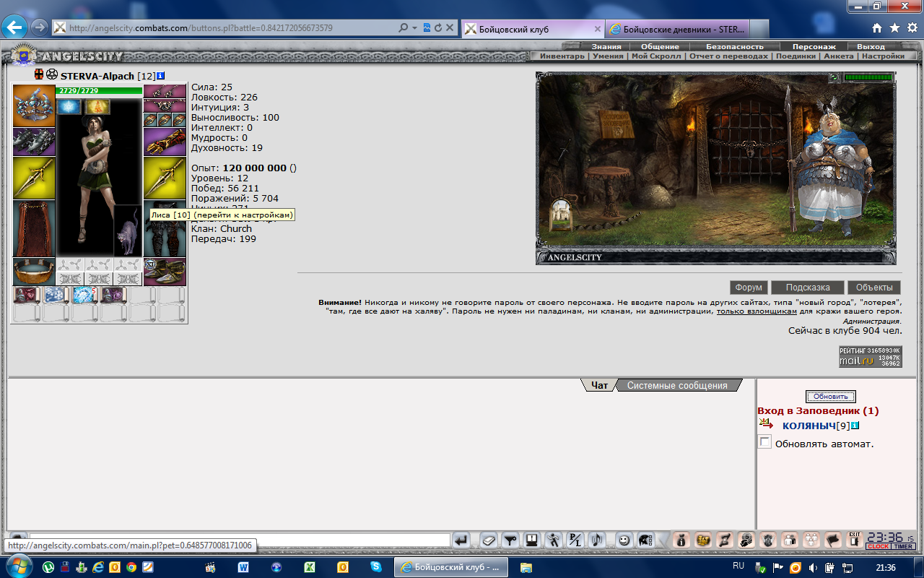Viewport: 924px width, 578px height.
Task: Click the snowflake buff icon
Action: [69, 107]
